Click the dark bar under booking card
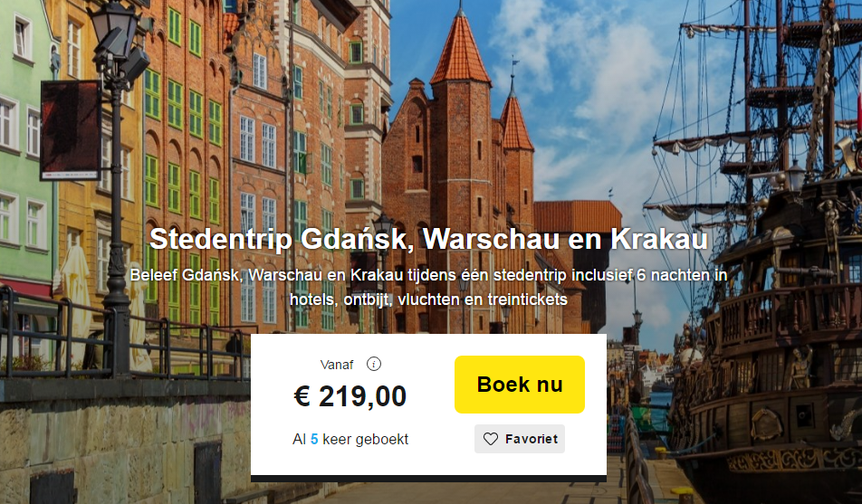This screenshot has width=862, height=504. [x=428, y=479]
